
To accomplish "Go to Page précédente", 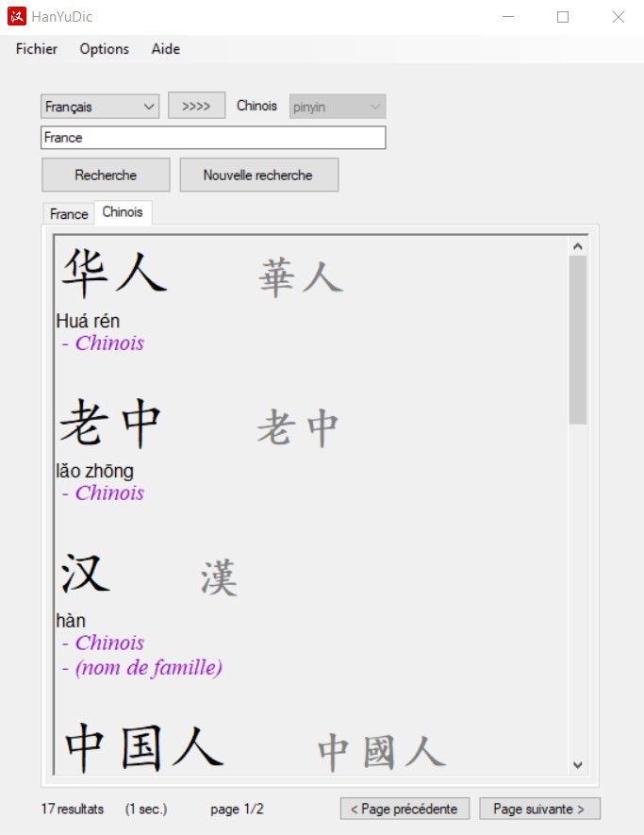I will coord(404,809).
